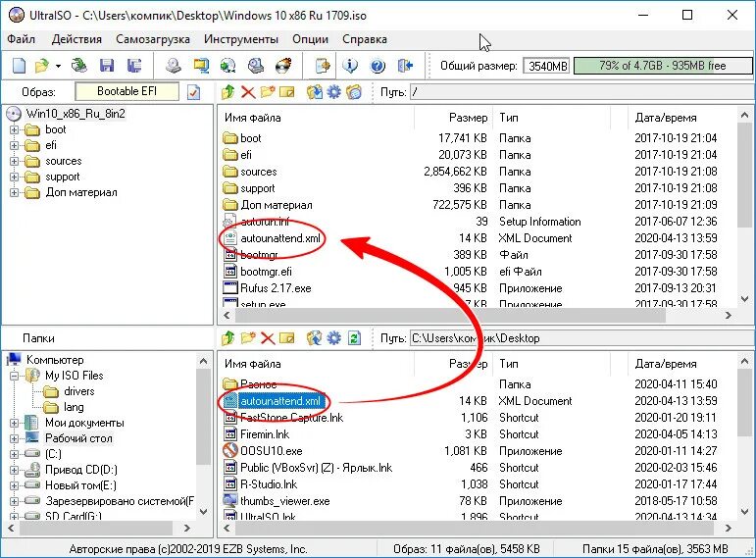Click the Help question mark icon
756x558 pixels.
pyautogui.click(x=378, y=66)
